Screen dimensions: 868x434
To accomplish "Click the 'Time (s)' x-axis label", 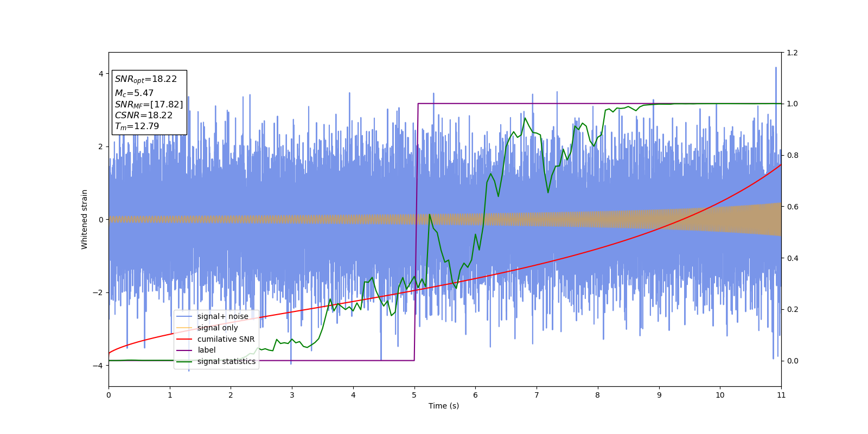I will tap(444, 406).
